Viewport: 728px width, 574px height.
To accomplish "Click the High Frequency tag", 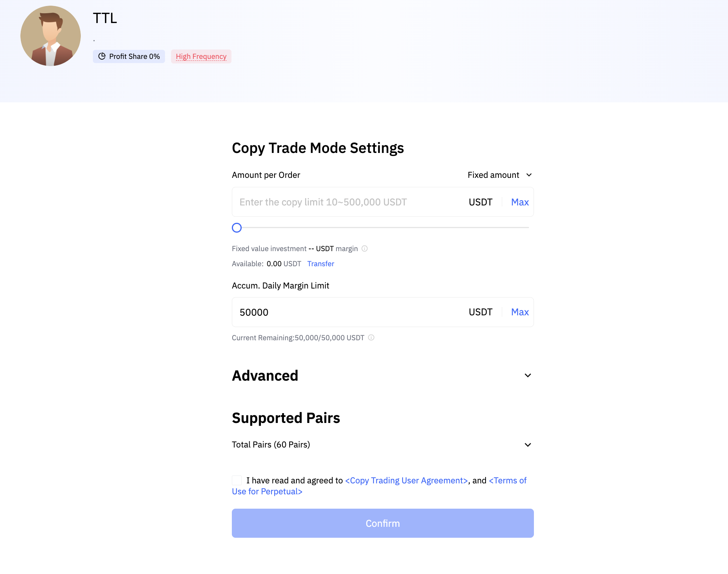I will 201,57.
